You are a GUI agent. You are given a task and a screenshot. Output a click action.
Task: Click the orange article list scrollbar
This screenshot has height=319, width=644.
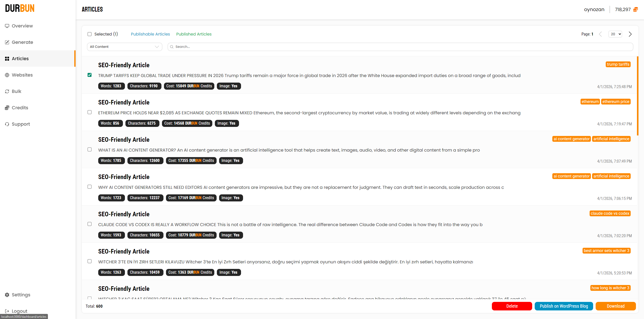point(638,96)
